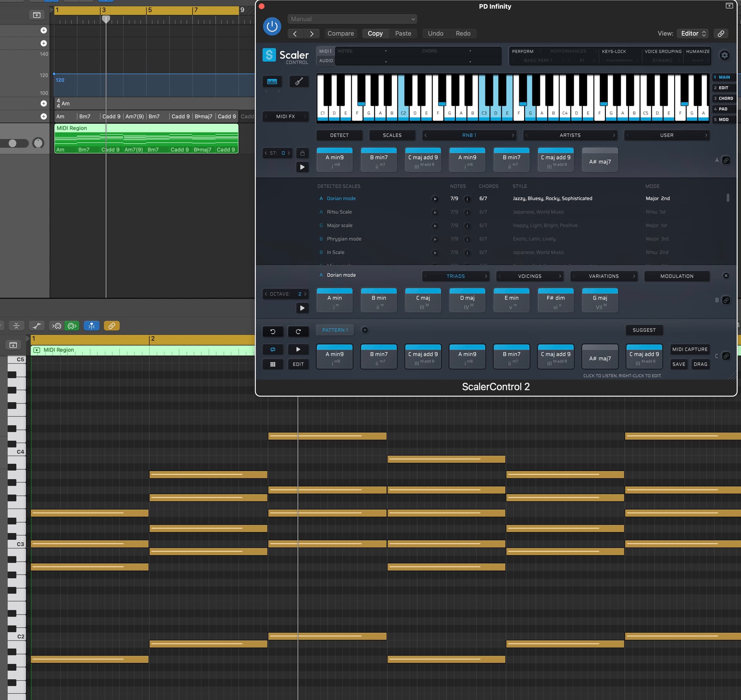The height and width of the screenshot is (700, 741).
Task: Open Scaler settings gear
Action: [724, 55]
